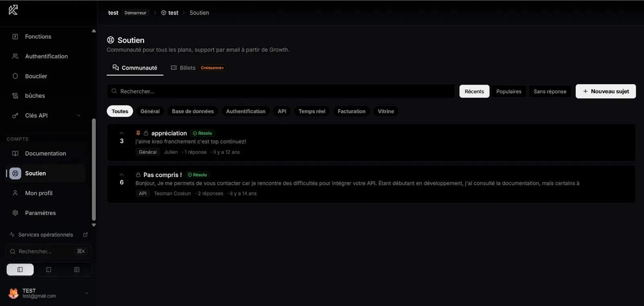Open the sidebar Rechercher box with ⌘K shortcut
The height and width of the screenshot is (306, 644).
[x=49, y=251]
